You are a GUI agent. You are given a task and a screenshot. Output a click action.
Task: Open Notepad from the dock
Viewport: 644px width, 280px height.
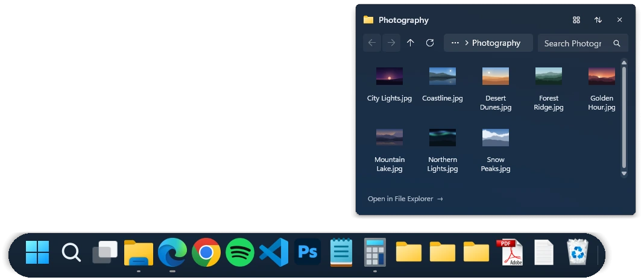(x=341, y=252)
